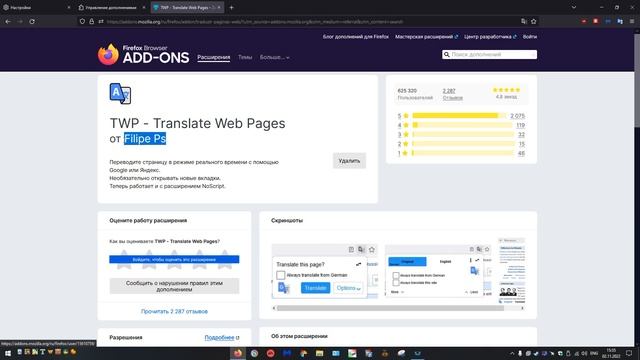
Task: Go back with the browser back arrow
Action: 8,21
